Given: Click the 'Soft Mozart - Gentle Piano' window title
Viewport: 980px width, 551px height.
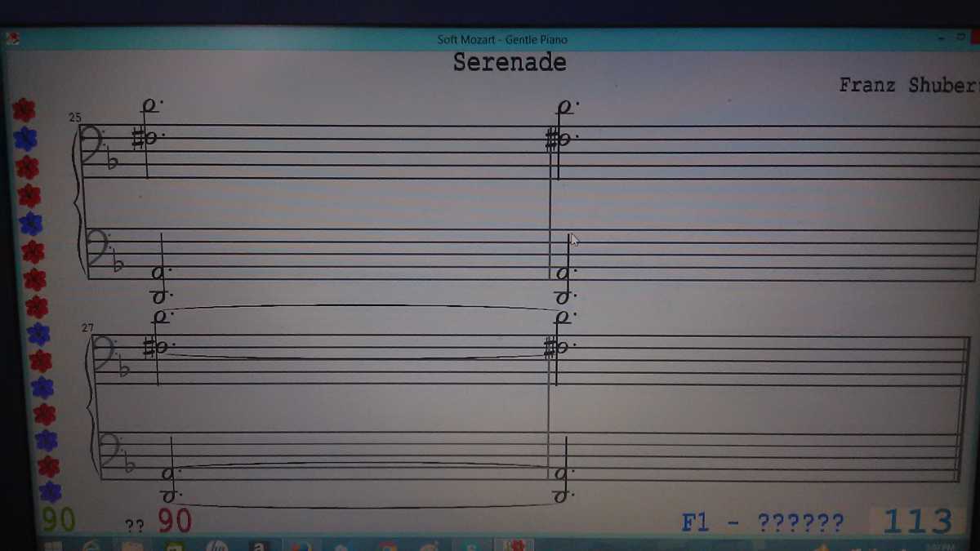Looking at the screenshot, I should click(502, 39).
